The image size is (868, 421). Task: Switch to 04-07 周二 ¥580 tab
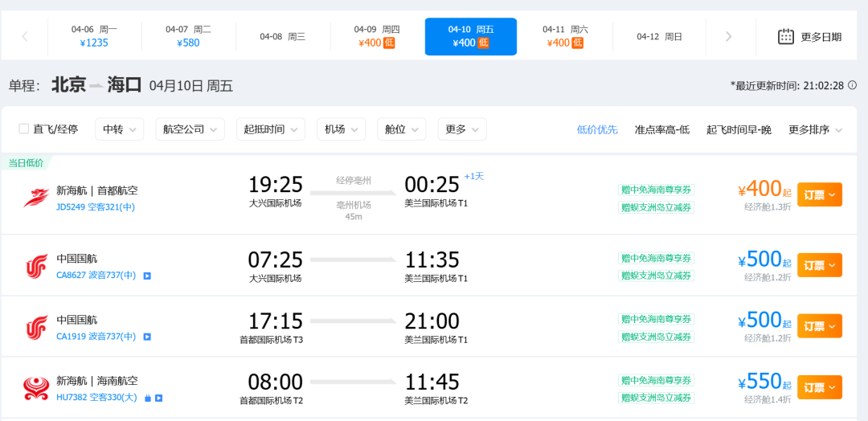coord(188,36)
